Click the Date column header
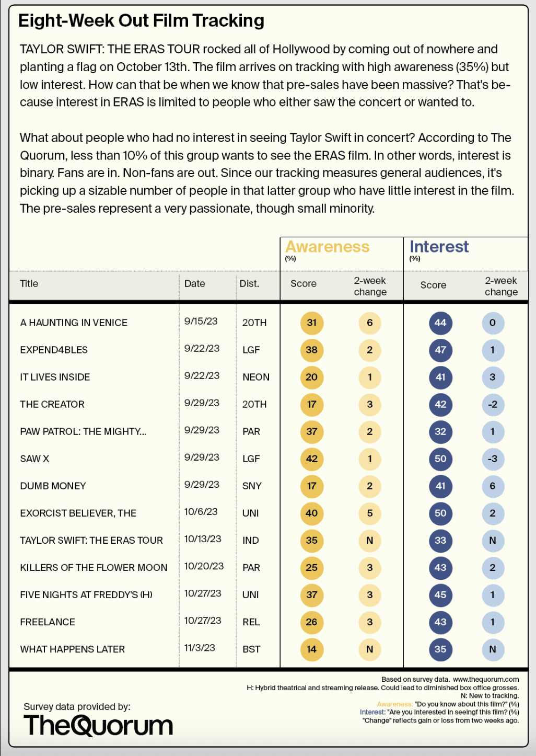 tap(195, 283)
